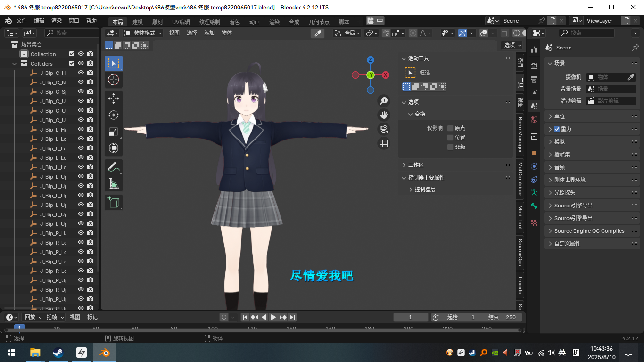Select the Rotate tool

pyautogui.click(x=114, y=115)
